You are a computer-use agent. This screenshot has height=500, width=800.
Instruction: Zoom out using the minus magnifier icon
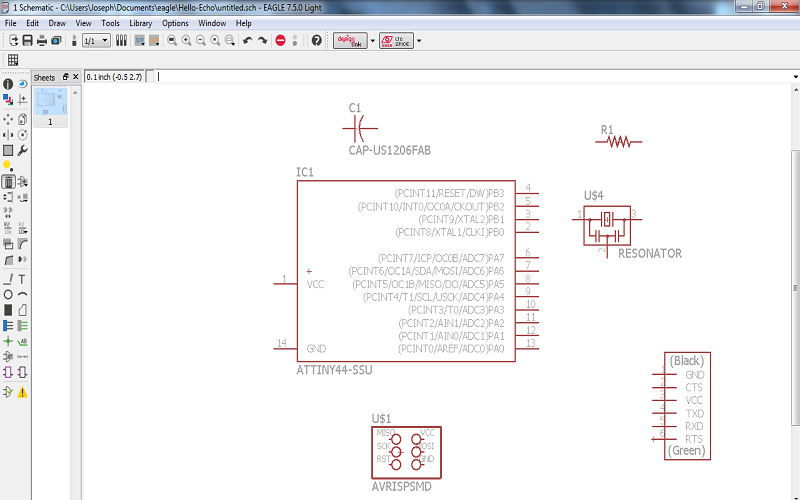point(201,40)
